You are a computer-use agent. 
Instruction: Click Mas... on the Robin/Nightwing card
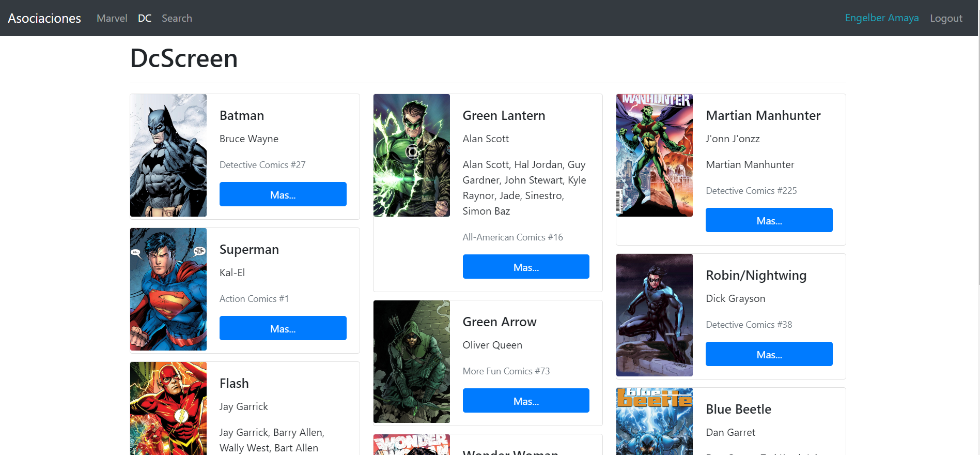click(769, 354)
